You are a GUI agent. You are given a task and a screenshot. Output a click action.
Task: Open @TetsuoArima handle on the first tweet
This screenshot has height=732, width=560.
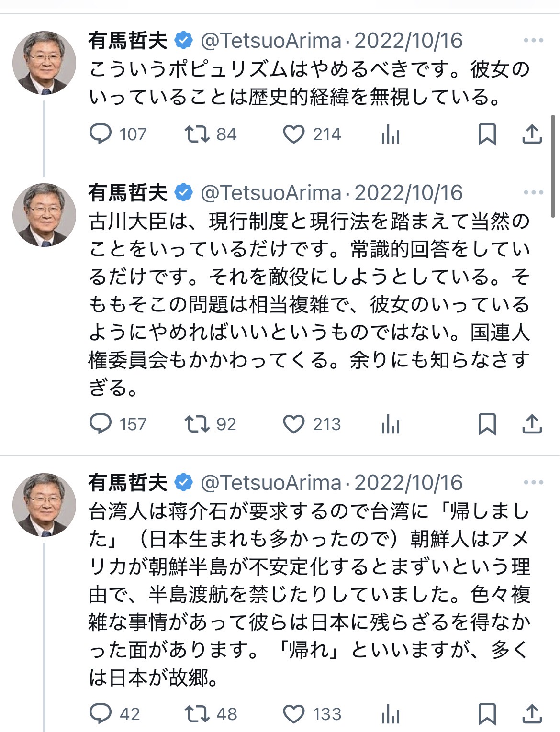click(x=270, y=41)
